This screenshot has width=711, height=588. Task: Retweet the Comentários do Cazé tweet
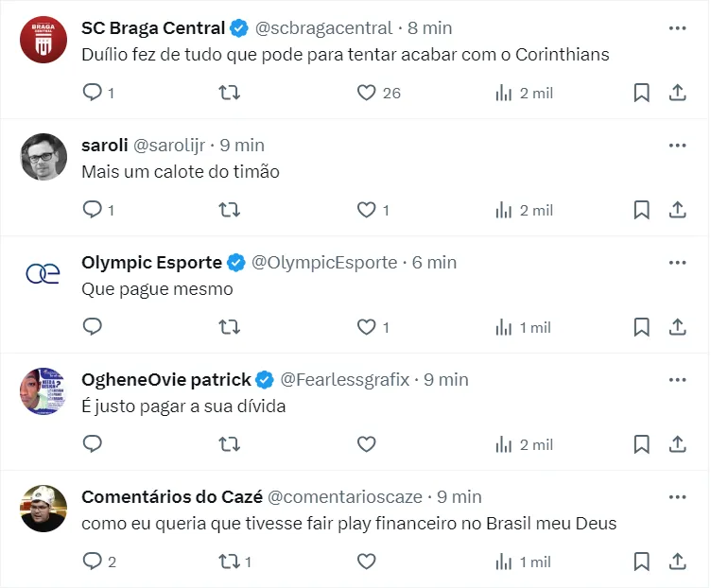pyautogui.click(x=229, y=562)
